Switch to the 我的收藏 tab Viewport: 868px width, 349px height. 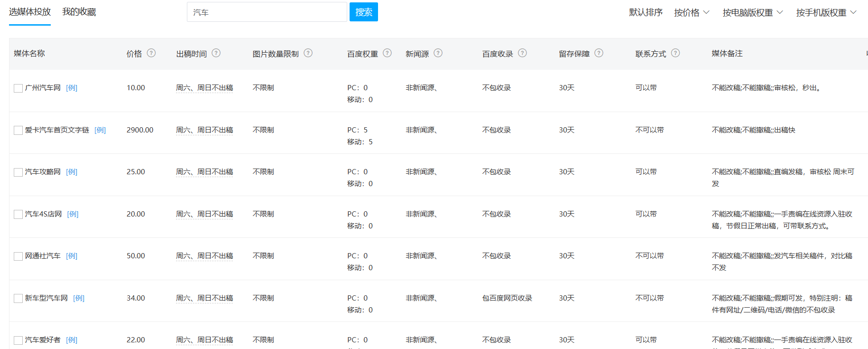tap(79, 12)
